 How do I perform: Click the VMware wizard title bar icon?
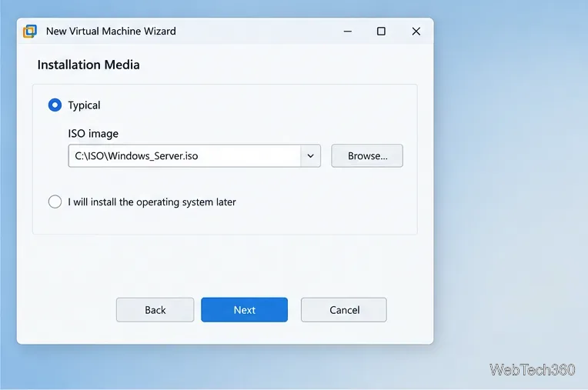30,31
